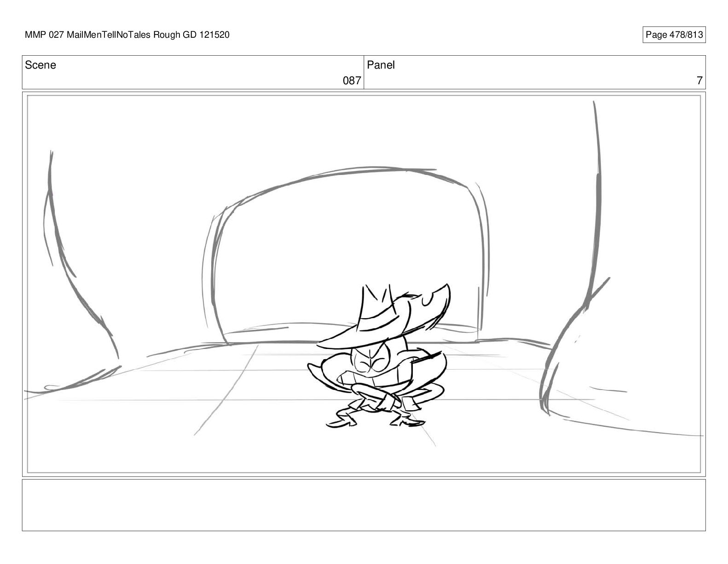Click the panel number '7'

[699, 81]
